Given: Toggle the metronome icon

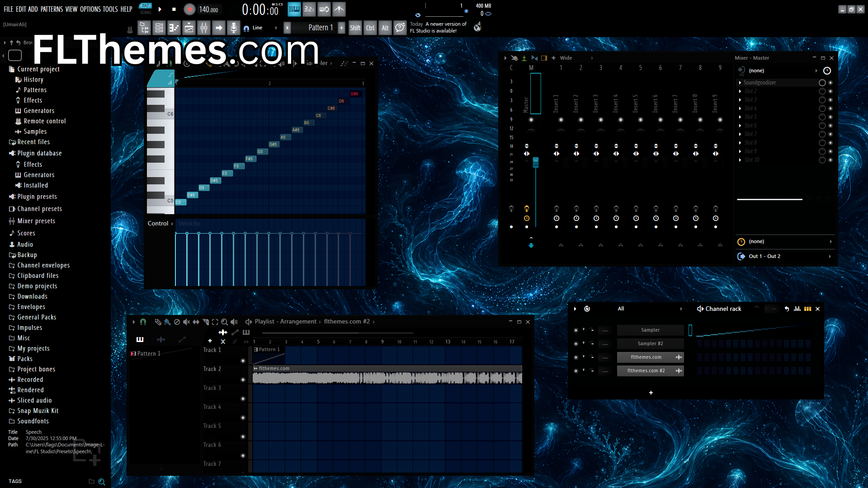Looking at the screenshot, I should pos(339,9).
